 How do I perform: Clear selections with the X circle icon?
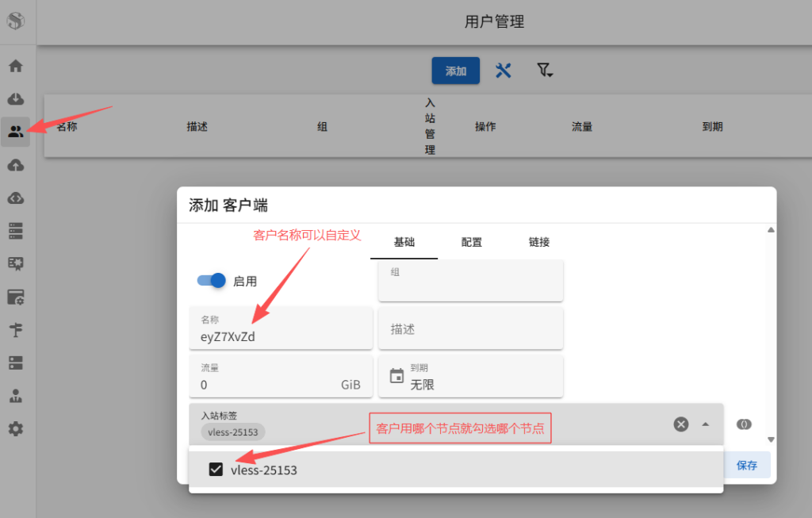click(680, 424)
